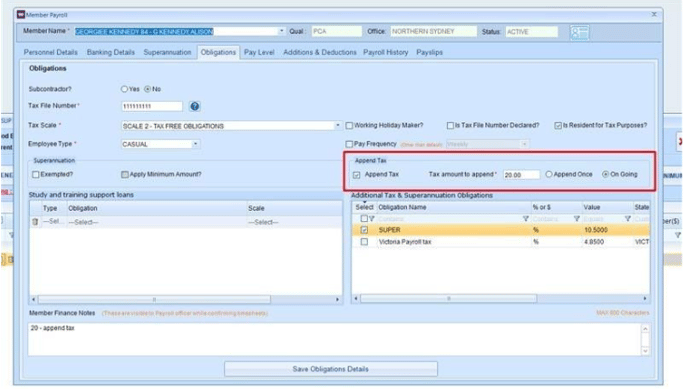Choose the Append Once option
Image resolution: width=687 pixels, height=389 pixels.
click(x=549, y=174)
